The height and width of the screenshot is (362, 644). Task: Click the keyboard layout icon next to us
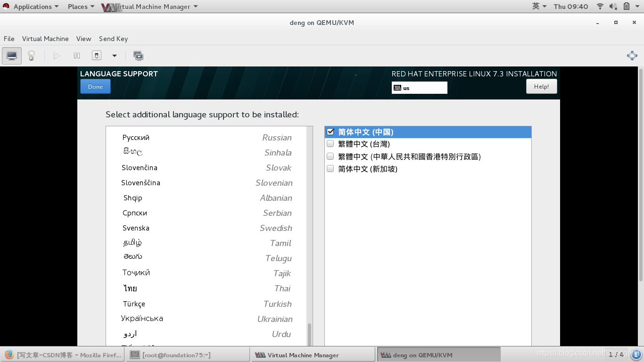coord(397,88)
